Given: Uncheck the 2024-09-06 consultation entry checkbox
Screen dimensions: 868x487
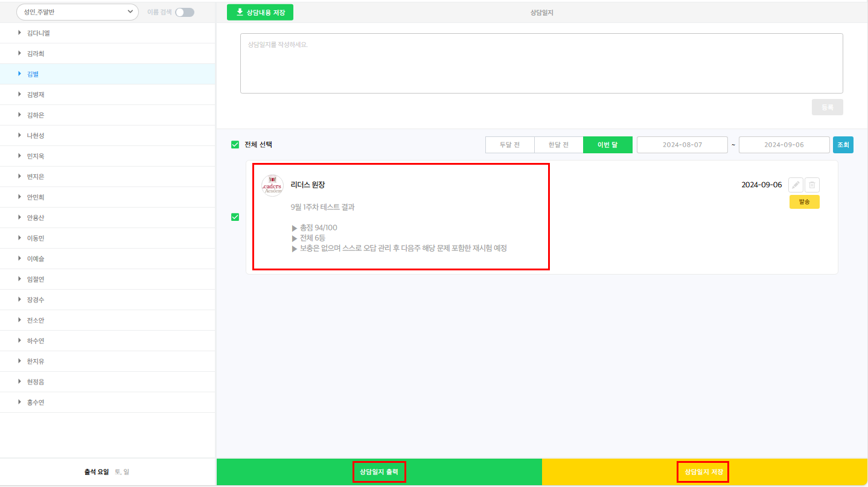Looking at the screenshot, I should pyautogui.click(x=235, y=217).
